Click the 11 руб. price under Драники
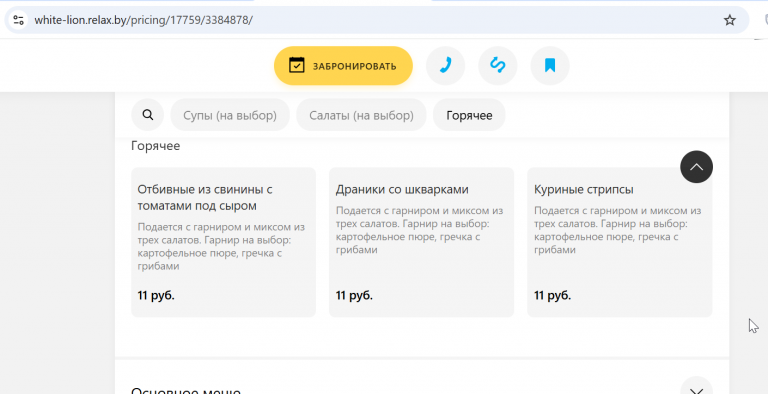The image size is (768, 394). tap(354, 296)
